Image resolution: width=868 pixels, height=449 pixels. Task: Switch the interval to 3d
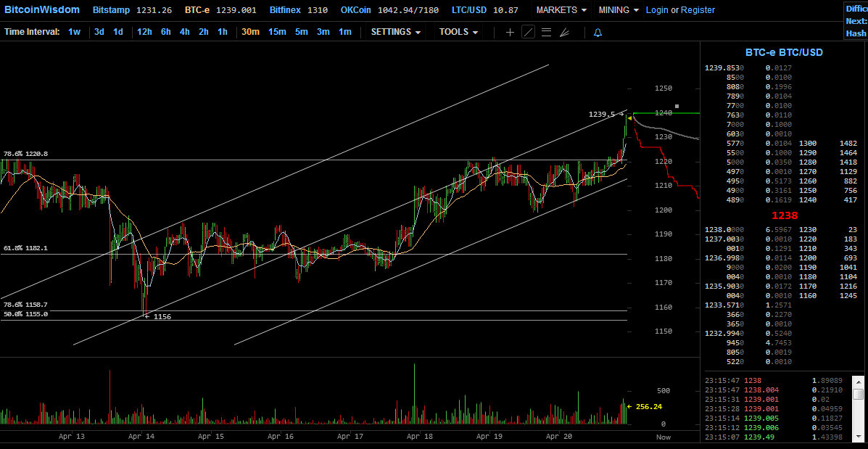click(99, 32)
